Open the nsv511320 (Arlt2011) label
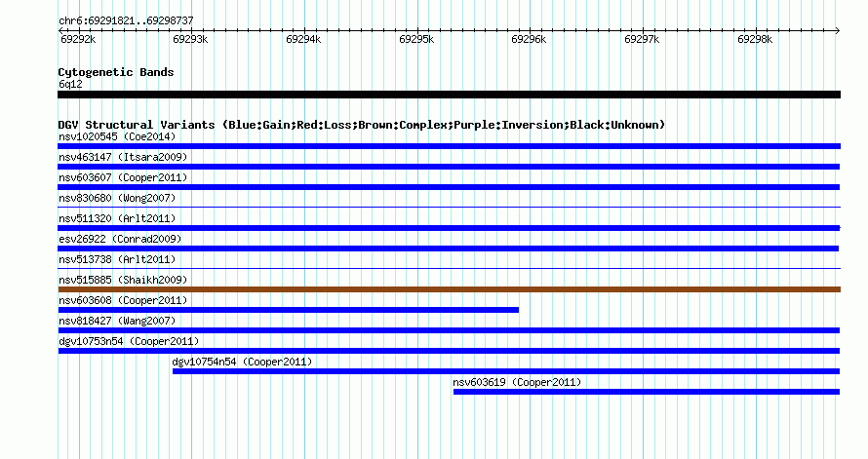Viewport: 868px width, 459px height. click(x=117, y=218)
